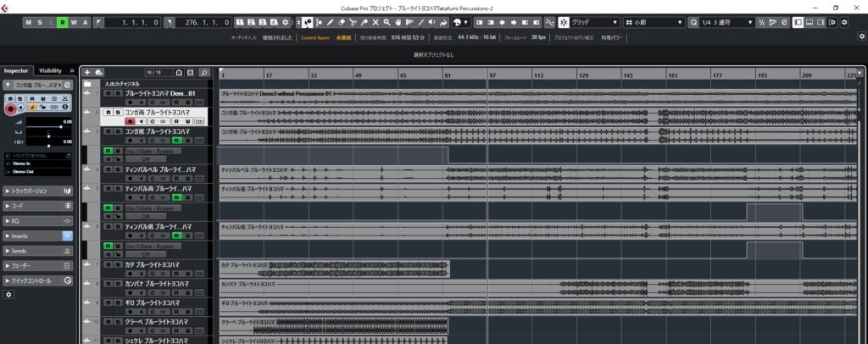
Task: Click the Add Track plus icon
Action: click(87, 73)
